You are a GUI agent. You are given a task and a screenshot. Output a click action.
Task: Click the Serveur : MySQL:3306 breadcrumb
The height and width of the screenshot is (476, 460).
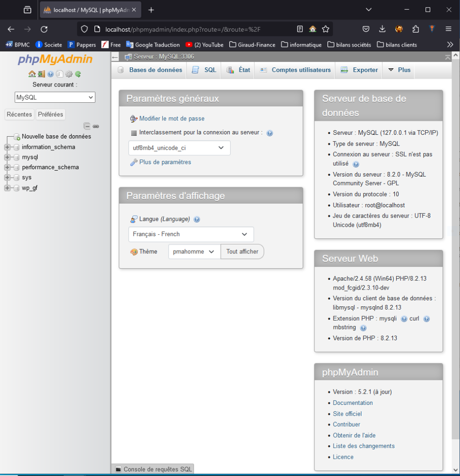coord(164,57)
